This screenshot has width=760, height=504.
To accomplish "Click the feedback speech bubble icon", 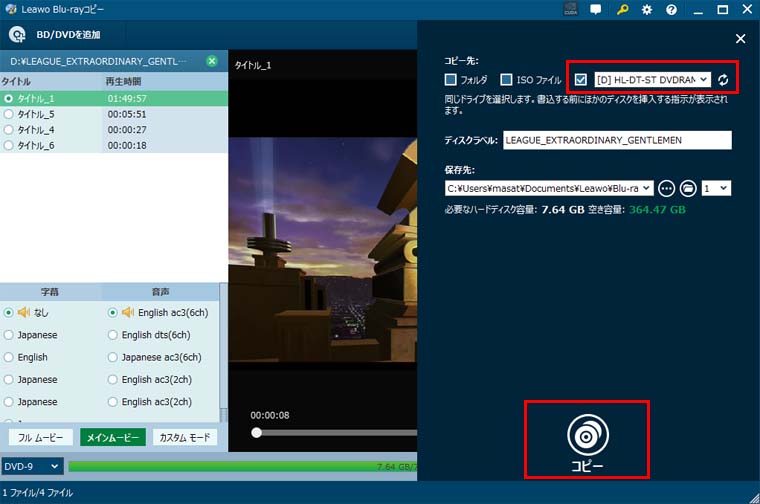I will tap(596, 10).
